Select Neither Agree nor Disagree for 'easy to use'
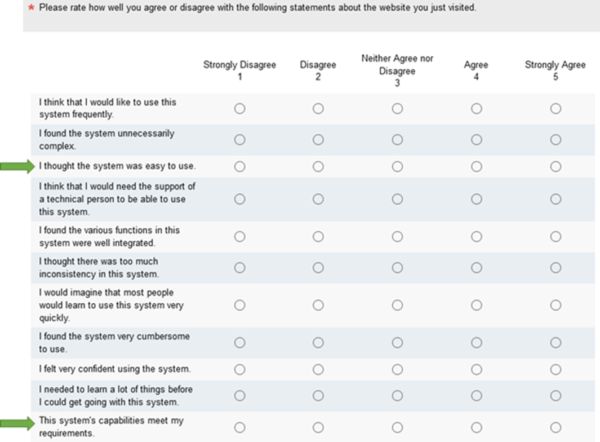Viewport: 600px width, 442px height. (x=397, y=167)
